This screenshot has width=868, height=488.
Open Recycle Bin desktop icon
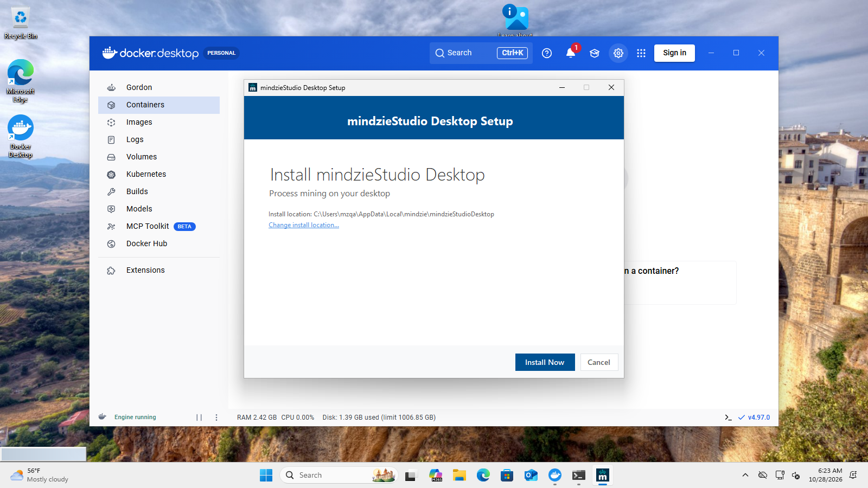[x=21, y=23]
